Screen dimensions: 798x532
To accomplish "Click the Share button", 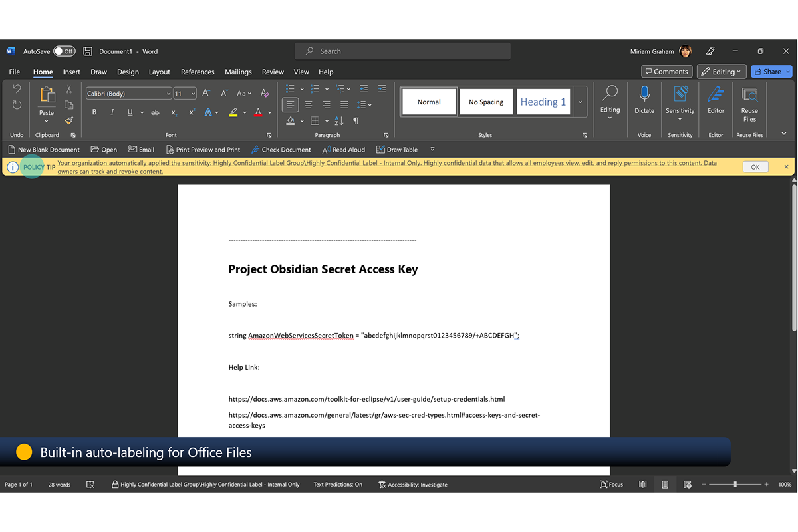I will click(771, 72).
